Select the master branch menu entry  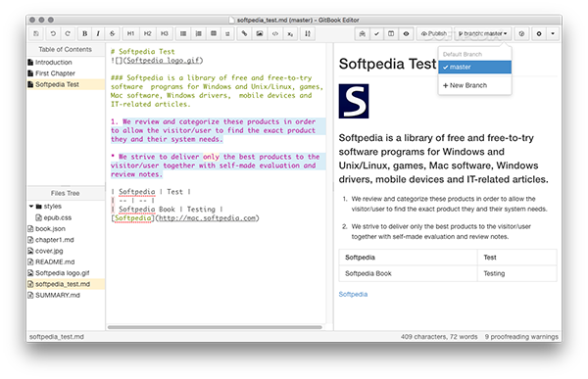pyautogui.click(x=474, y=68)
